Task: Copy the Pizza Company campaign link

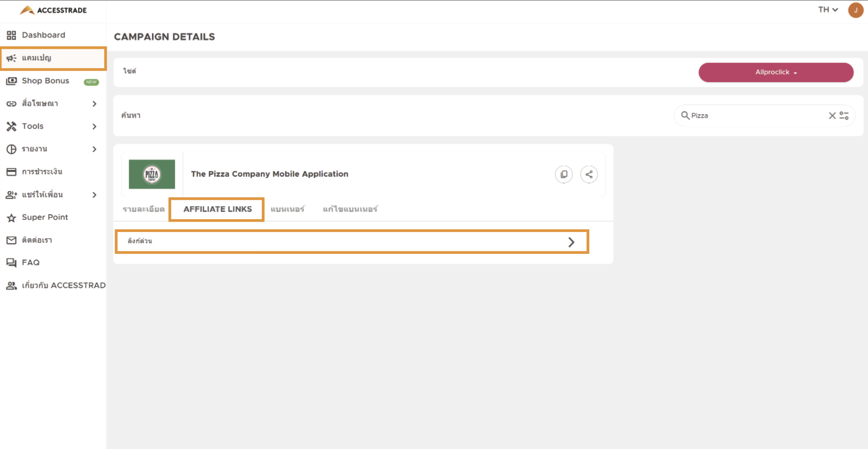Action: (564, 174)
